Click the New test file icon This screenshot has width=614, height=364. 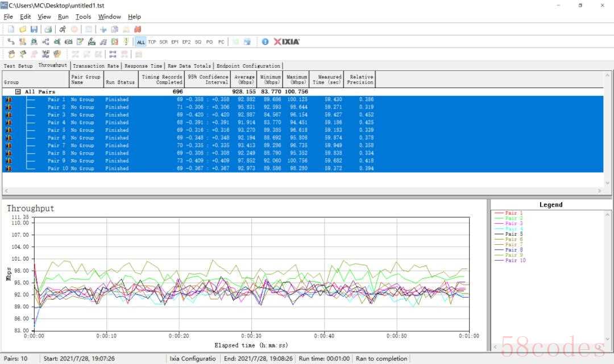click(x=11, y=29)
